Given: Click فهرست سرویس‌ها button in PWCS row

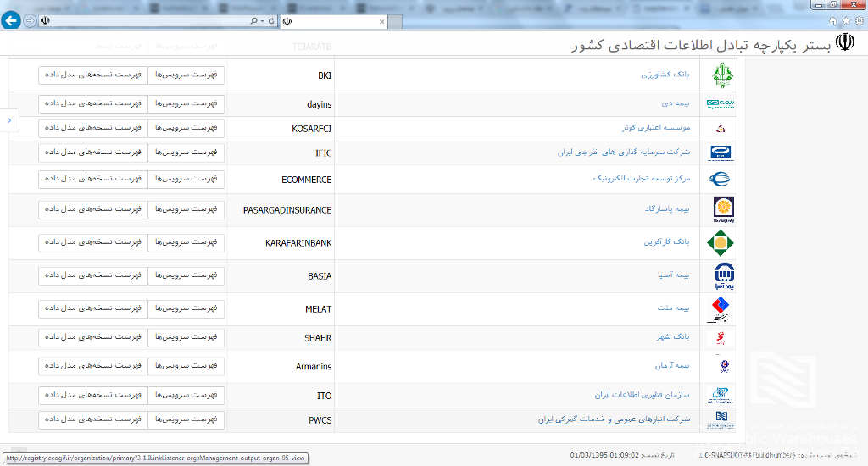Looking at the screenshot, I should click(186, 419).
